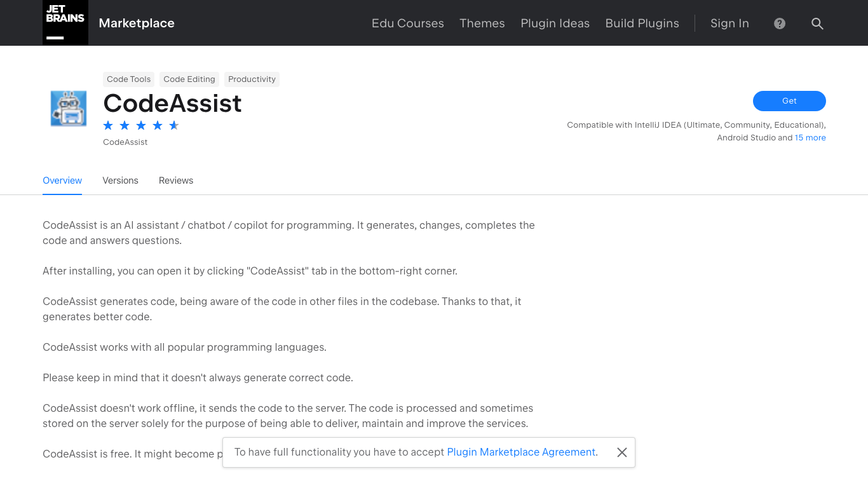Viewport: 868px width, 488px height.
Task: Open the Themes menu item
Action: 482,24
